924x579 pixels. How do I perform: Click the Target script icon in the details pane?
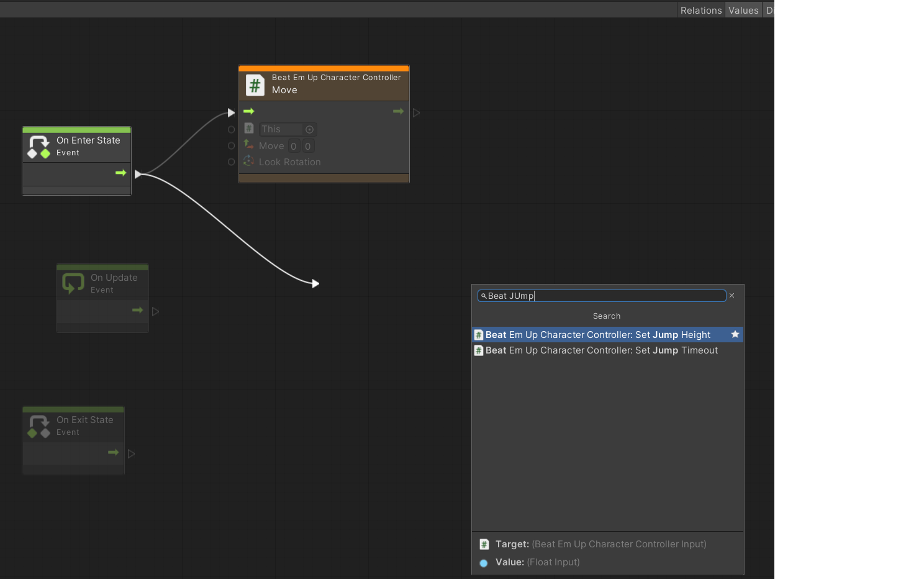click(484, 544)
